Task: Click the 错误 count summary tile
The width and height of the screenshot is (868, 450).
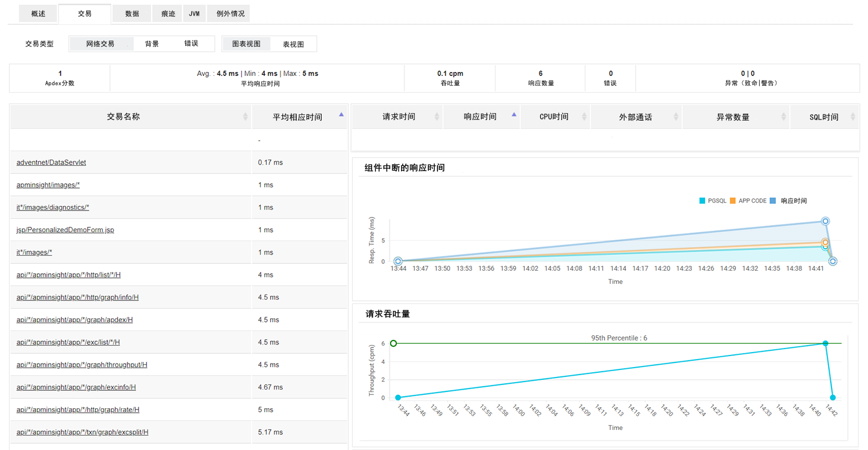Action: tap(611, 78)
